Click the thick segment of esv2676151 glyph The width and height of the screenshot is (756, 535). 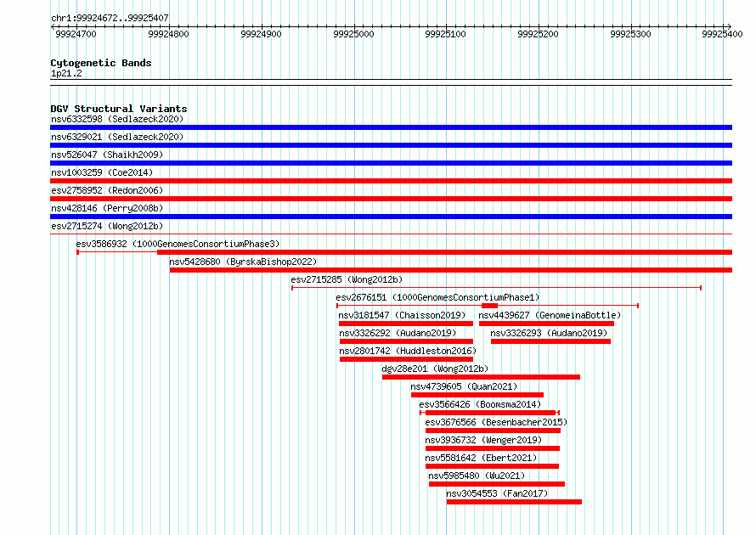point(490,306)
